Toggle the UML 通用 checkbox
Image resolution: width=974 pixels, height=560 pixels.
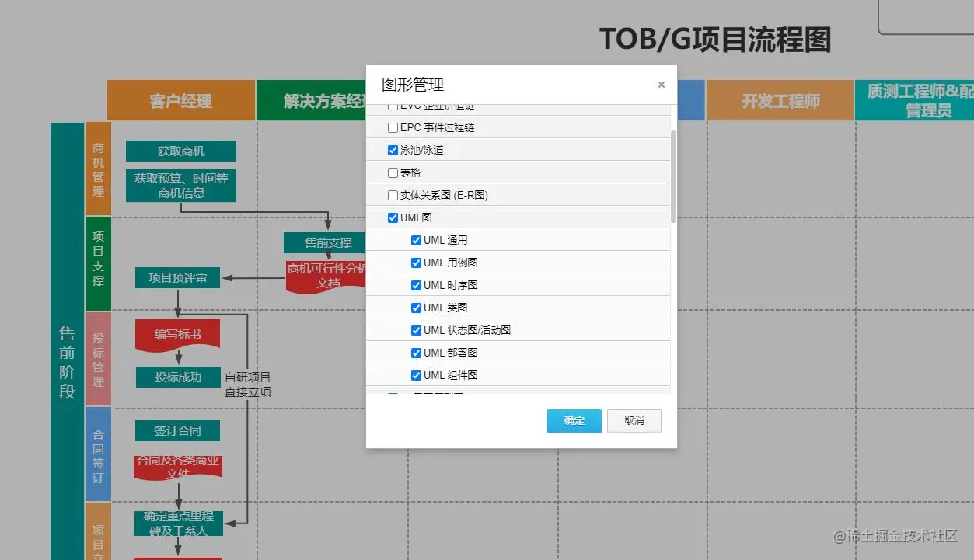point(416,240)
